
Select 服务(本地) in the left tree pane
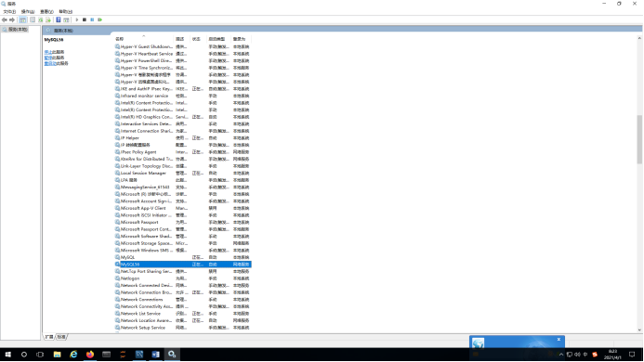pyautogui.click(x=18, y=30)
